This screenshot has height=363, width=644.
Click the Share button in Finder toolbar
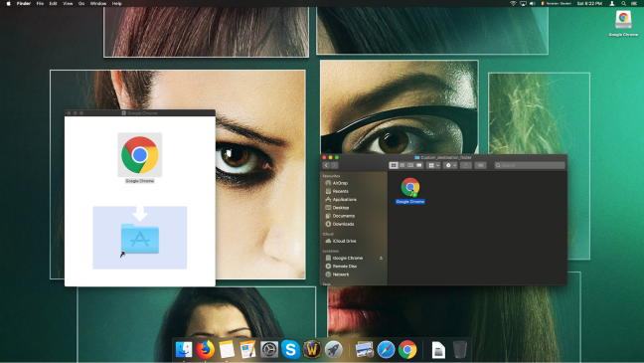coord(466,165)
